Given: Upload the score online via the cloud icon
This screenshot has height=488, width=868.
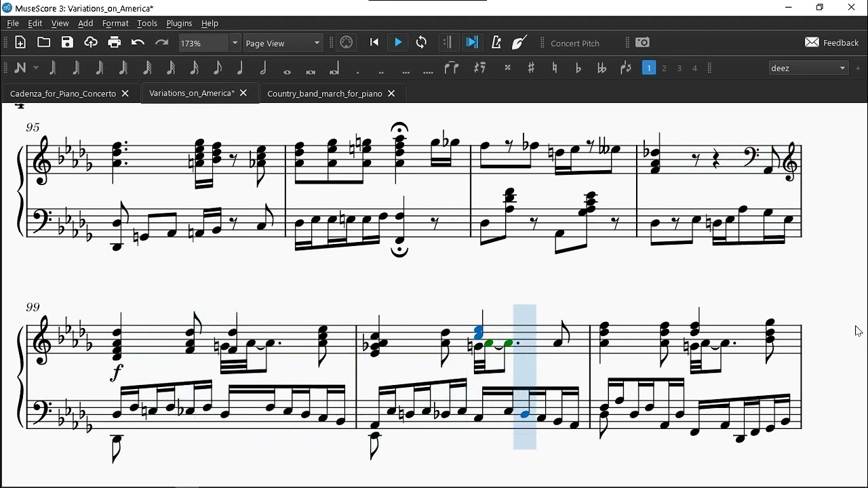Looking at the screenshot, I should click(x=91, y=43).
